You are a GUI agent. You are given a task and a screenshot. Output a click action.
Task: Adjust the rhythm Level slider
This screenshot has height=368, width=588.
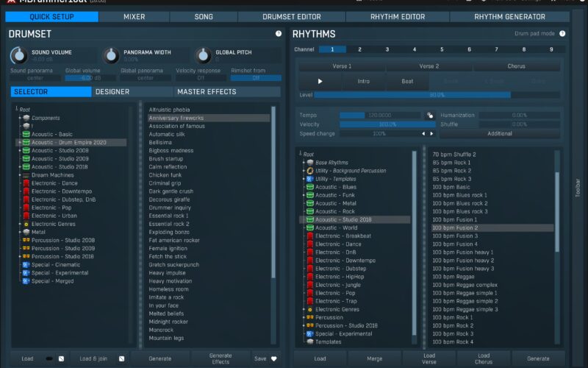[x=437, y=95]
